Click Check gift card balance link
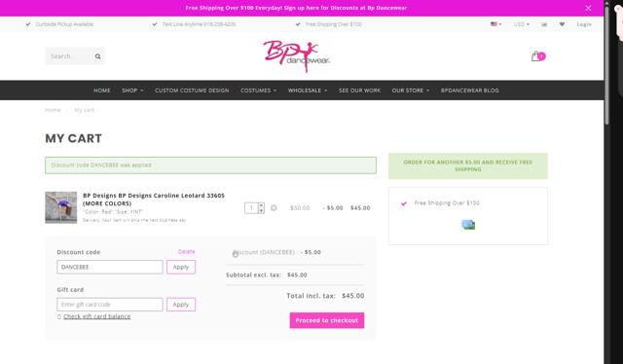The height and width of the screenshot is (364, 623). point(97,316)
